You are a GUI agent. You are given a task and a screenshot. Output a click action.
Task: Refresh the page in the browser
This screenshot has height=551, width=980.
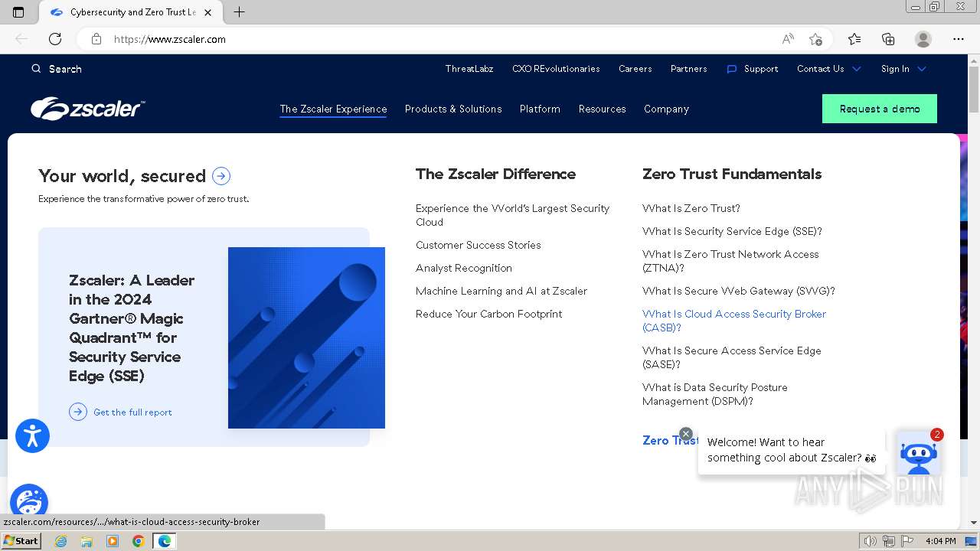tap(55, 39)
